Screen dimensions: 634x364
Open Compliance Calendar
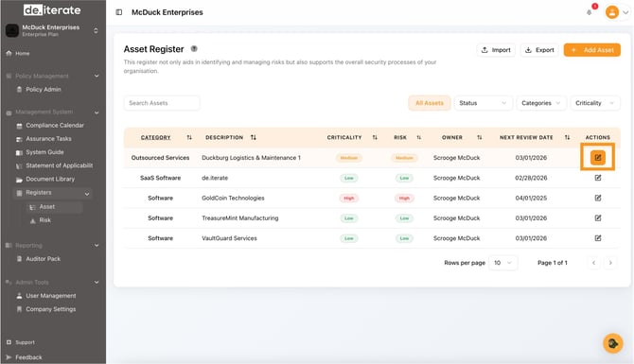50,125
